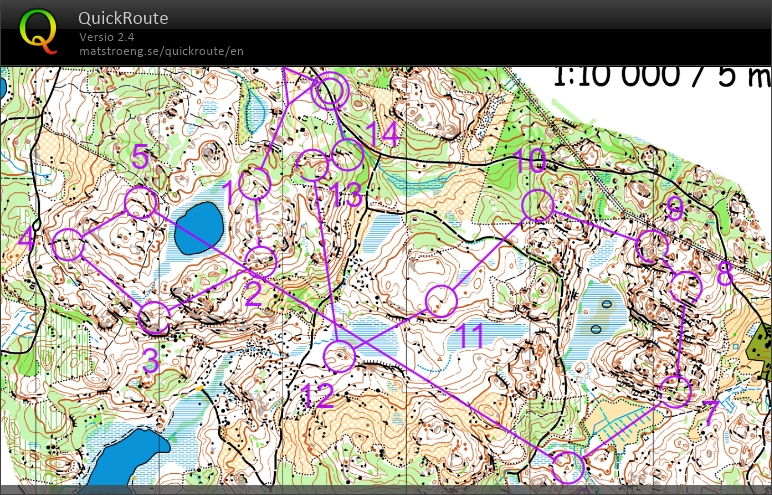The image size is (772, 495).
Task: Select control circle 2 on the map
Action: (260, 261)
